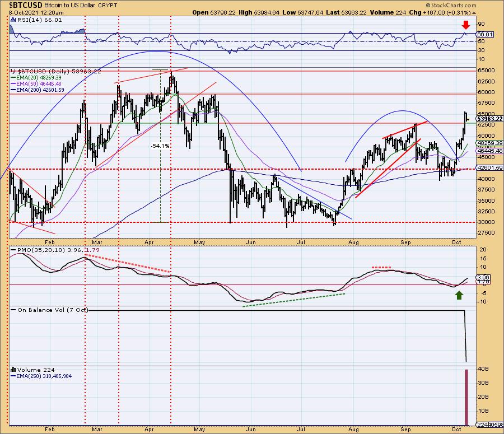Image resolution: width=504 pixels, height=434 pixels.
Task: Click the $BTCUSD ticker symbol title
Action: coord(26,5)
